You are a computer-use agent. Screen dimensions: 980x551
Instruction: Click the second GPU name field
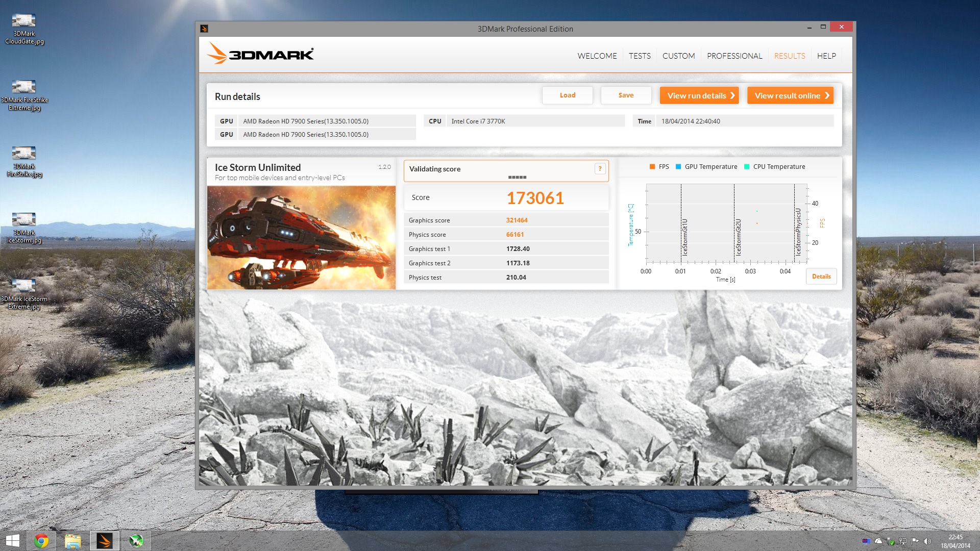point(327,135)
